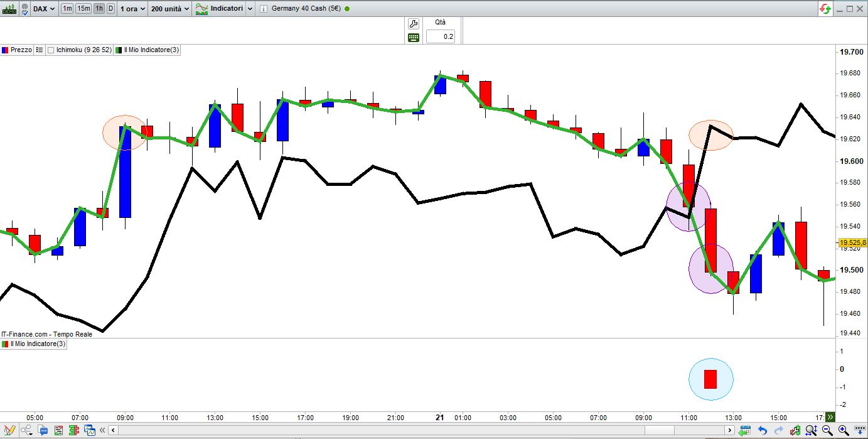Click Il Mio Indicatore(3) label in lower panel

click(38, 344)
